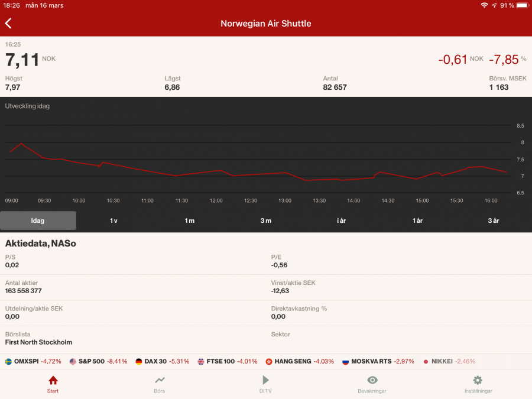Show chart for i år range
Viewport: 532px width, 399px height.
[x=342, y=220]
